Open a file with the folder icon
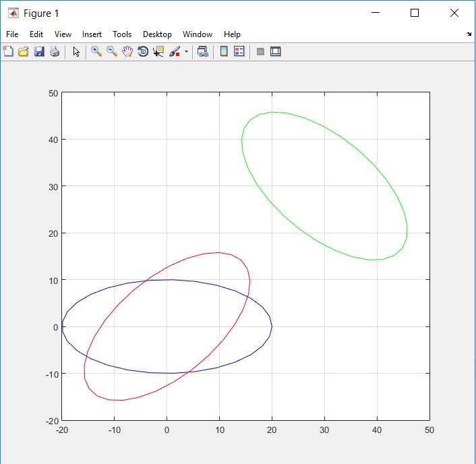The height and width of the screenshot is (464, 476). pyautogui.click(x=24, y=51)
